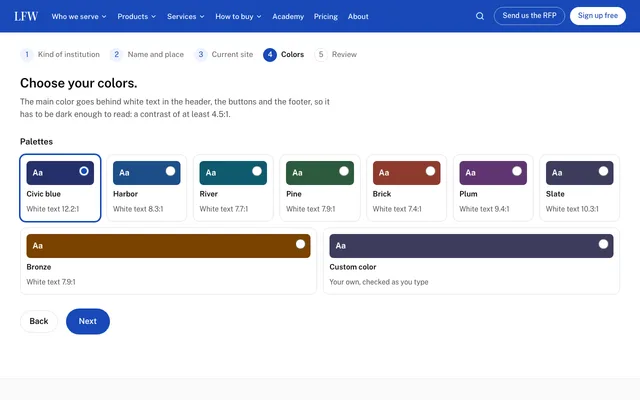Click the Pine color swatch
640x400 pixels.
[320, 173]
